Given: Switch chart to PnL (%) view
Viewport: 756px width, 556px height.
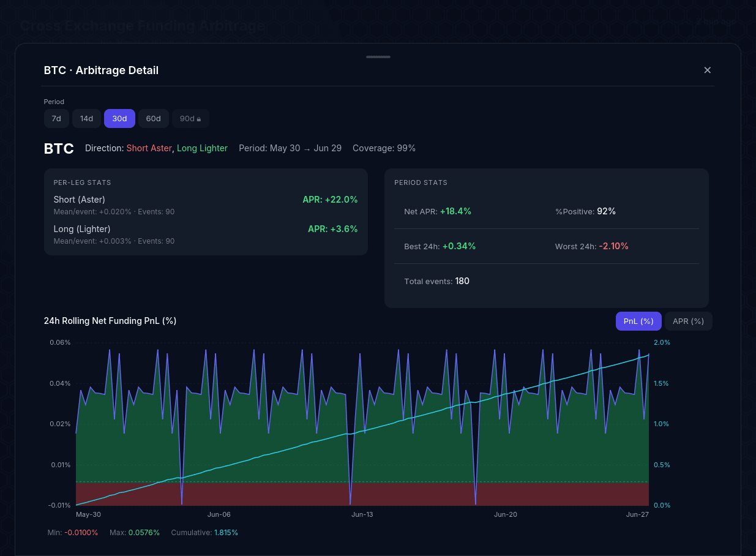Looking at the screenshot, I should [x=638, y=321].
